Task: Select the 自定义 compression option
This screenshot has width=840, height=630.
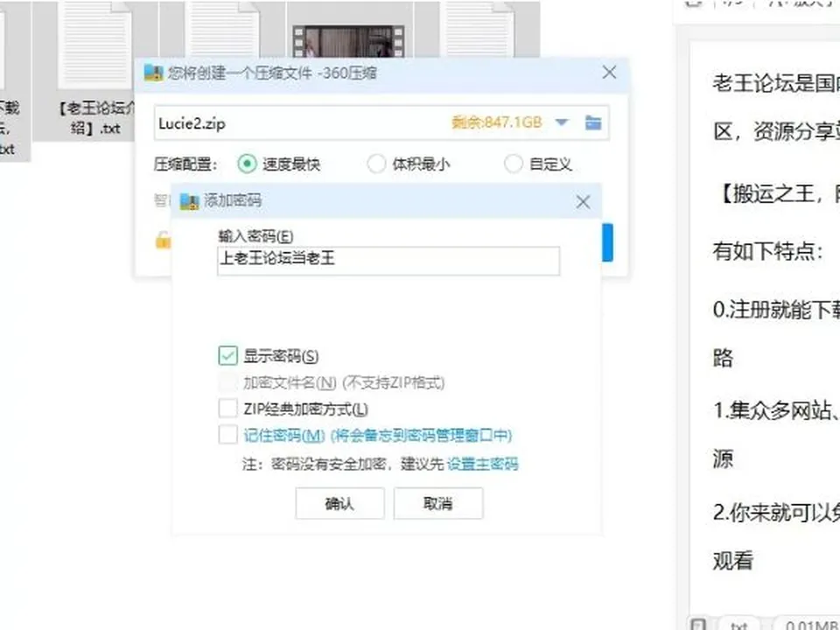Action: pos(514,164)
